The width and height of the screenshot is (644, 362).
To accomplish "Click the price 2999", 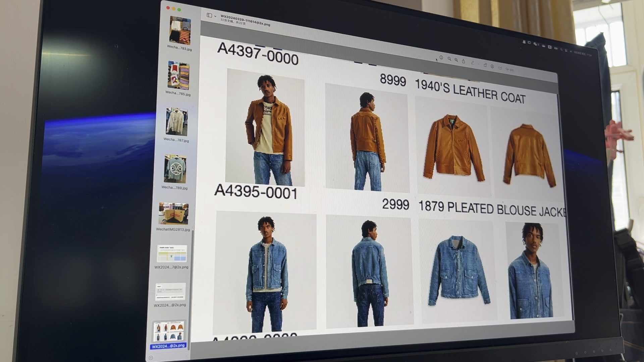I will tap(396, 204).
